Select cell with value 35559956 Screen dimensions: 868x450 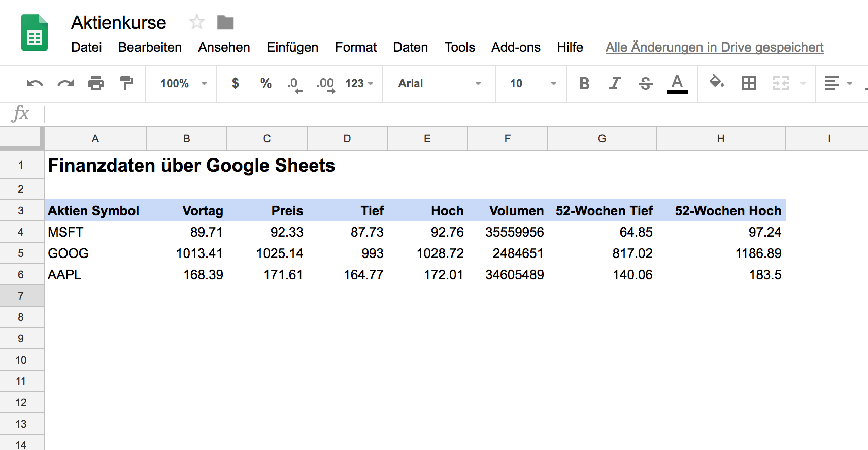[508, 232]
